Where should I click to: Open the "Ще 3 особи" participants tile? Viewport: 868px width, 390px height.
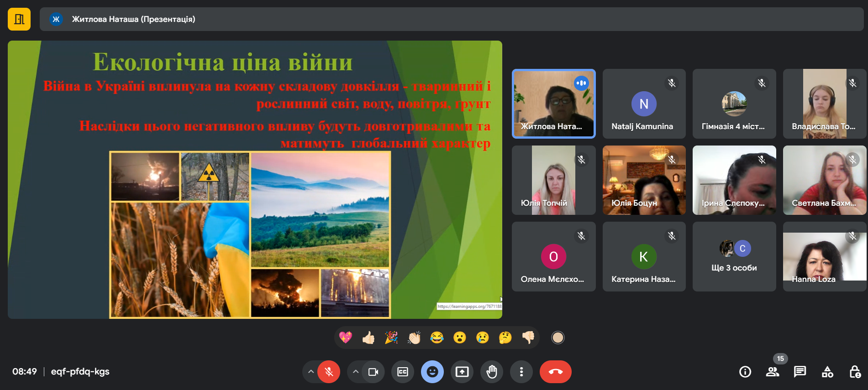[x=734, y=256]
